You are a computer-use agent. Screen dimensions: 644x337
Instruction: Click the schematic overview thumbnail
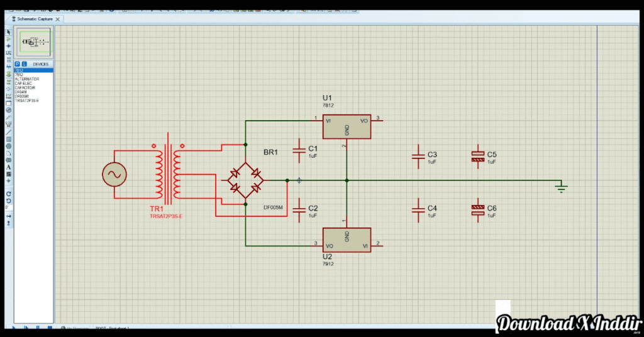[x=35, y=43]
